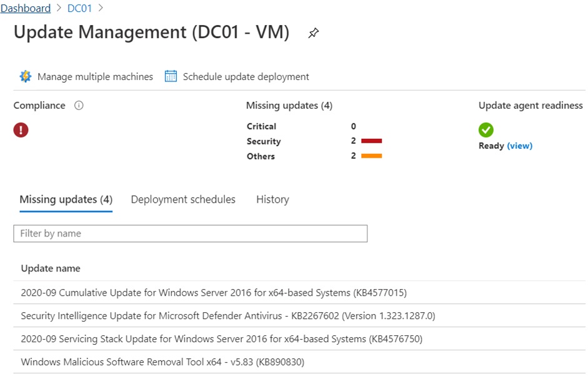Switch to Deployment schedules tab
Screen dimensions: 588x391
point(183,200)
